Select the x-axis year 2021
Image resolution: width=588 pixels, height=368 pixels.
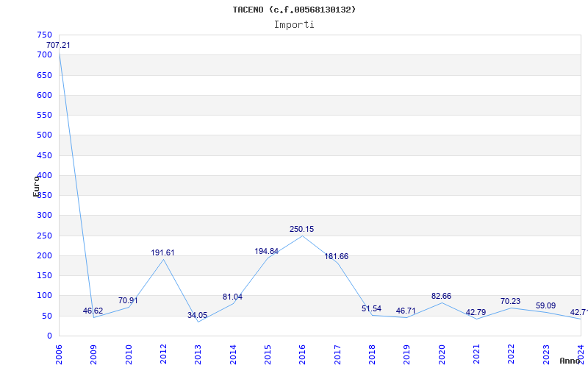[476, 354]
